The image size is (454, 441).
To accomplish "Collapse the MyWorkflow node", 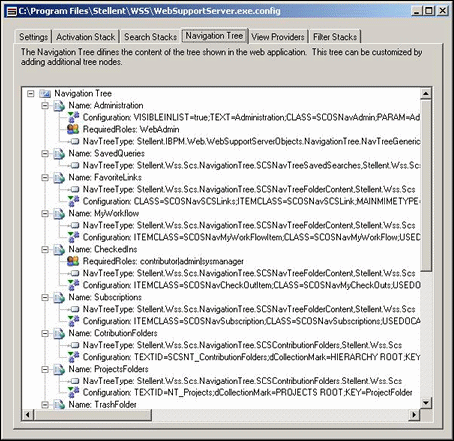I will coord(45,214).
